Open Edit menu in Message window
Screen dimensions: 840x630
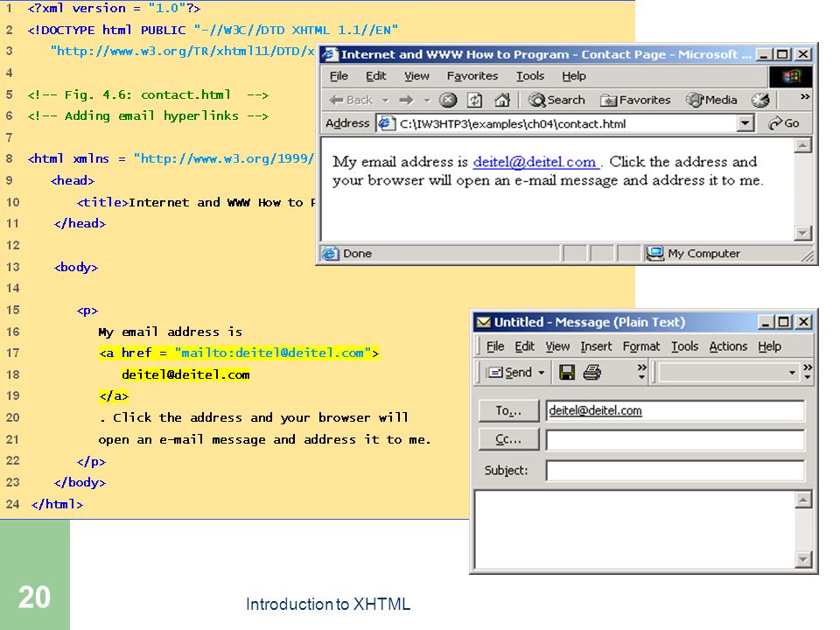(524, 346)
